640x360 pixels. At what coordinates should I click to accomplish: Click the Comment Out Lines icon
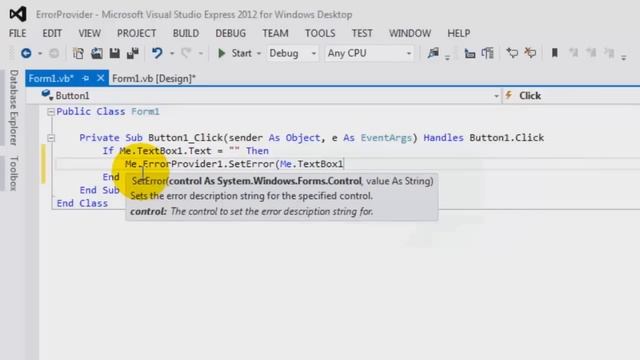(x=512, y=53)
